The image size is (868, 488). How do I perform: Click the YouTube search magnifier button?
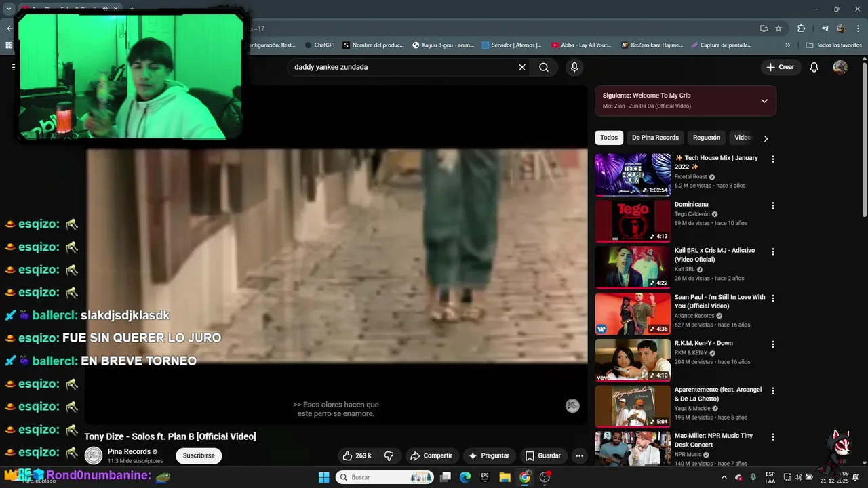coord(544,67)
